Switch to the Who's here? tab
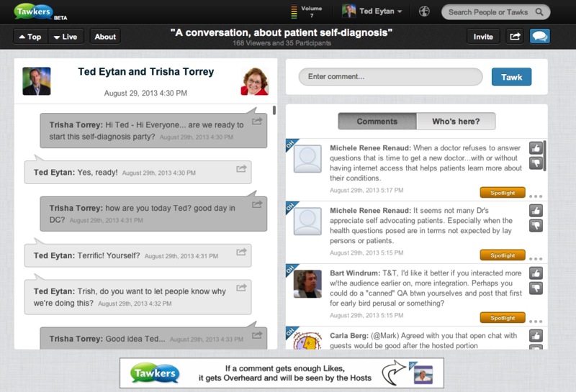The image size is (576, 392). coord(457,122)
